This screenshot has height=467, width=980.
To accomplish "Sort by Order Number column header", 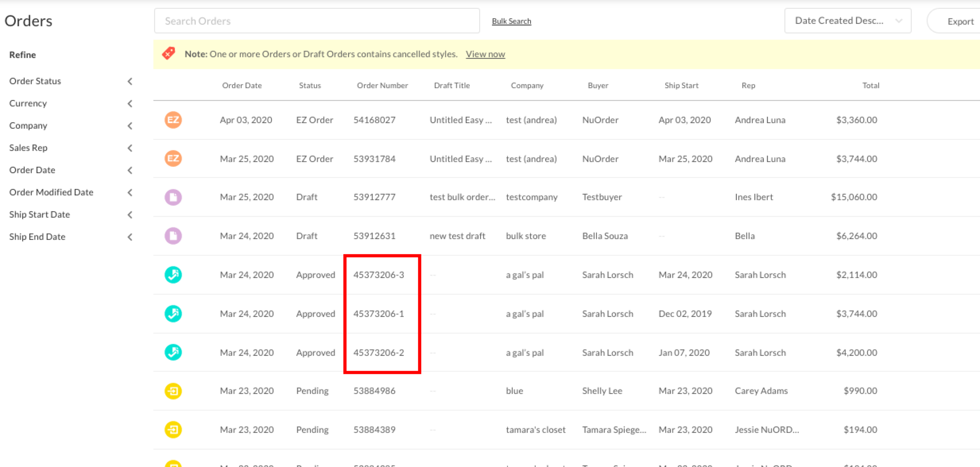I will click(x=382, y=85).
